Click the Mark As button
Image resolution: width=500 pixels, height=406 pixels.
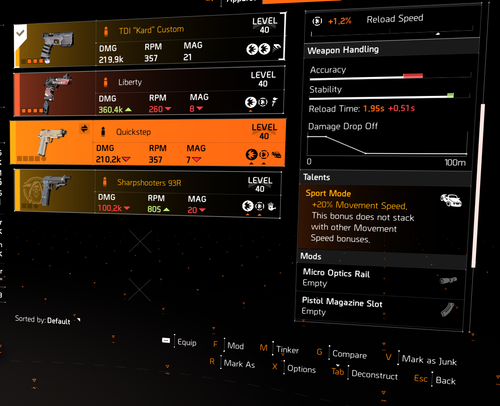point(232,363)
